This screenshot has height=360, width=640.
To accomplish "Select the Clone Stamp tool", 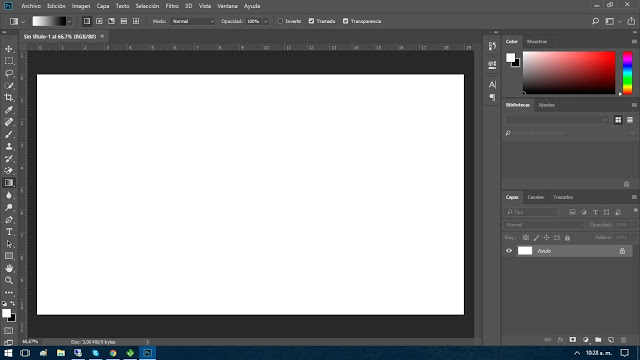I will pos(9,147).
